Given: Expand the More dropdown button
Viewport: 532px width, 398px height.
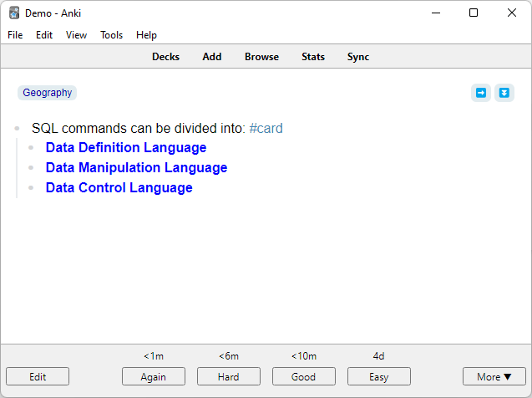Looking at the screenshot, I should (x=494, y=376).
